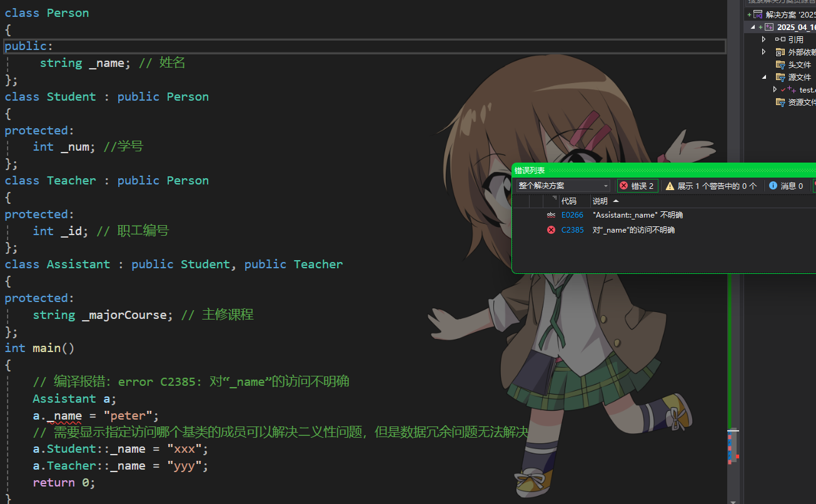The width and height of the screenshot is (816, 504).
Task: Click the 头文件 filter folder icon
Action: tap(780, 64)
